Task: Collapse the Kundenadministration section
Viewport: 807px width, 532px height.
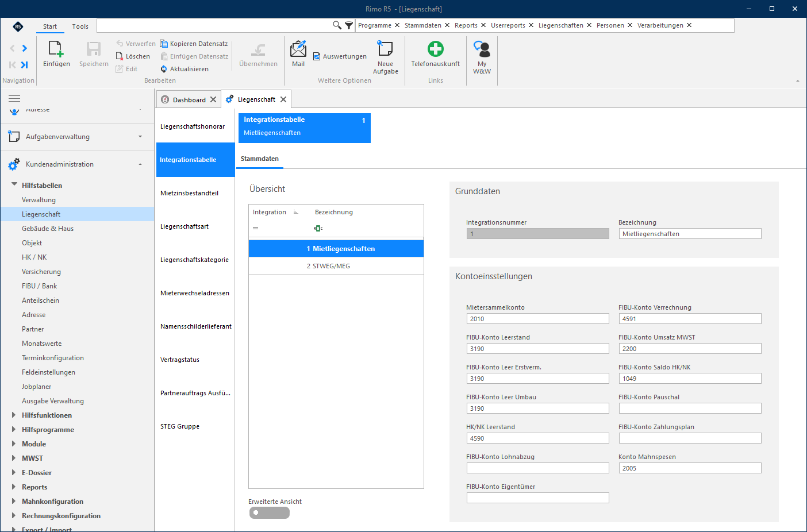Action: pos(140,164)
